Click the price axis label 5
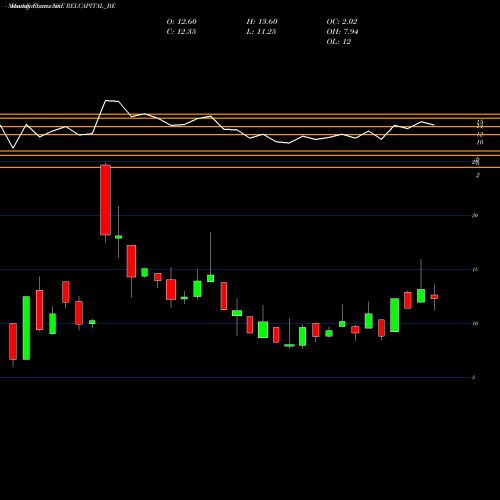The width and height of the screenshot is (500, 500). [x=473, y=378]
